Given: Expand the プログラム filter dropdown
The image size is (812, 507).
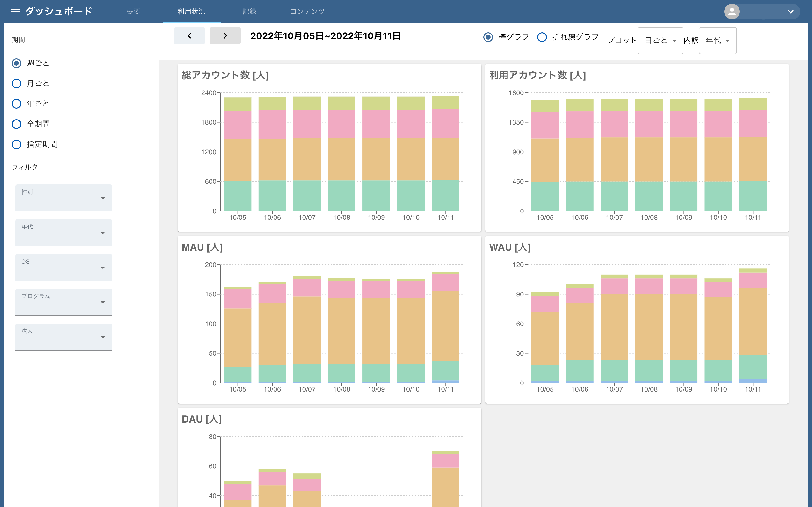Looking at the screenshot, I should 64,302.
